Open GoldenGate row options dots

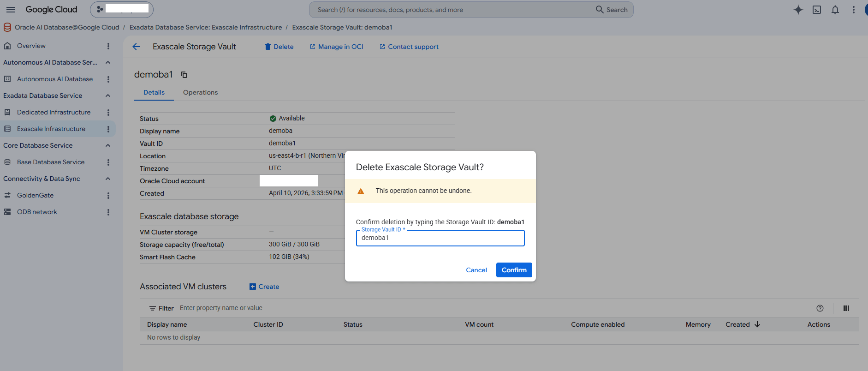coord(108,196)
